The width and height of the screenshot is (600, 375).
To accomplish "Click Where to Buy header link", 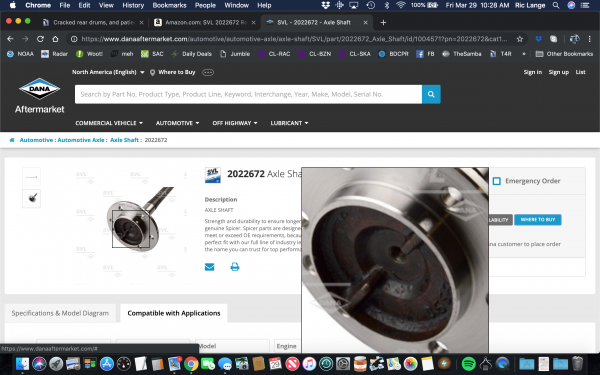I will click(x=173, y=72).
